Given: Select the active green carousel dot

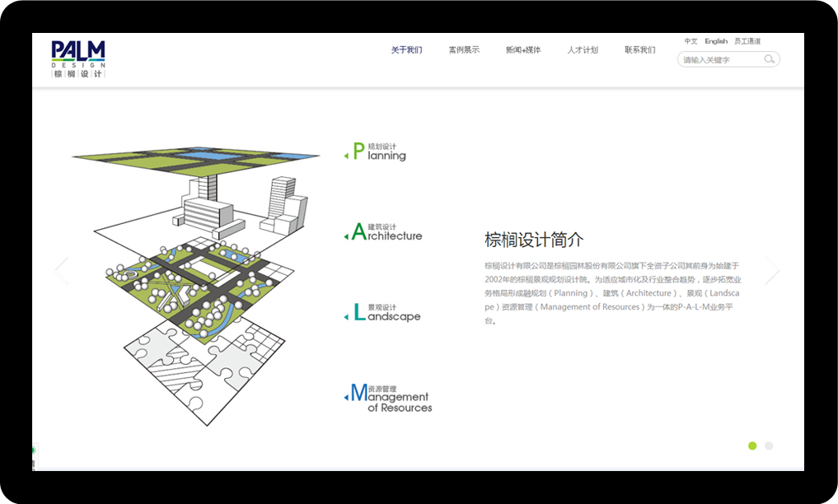Looking at the screenshot, I should [752, 446].
